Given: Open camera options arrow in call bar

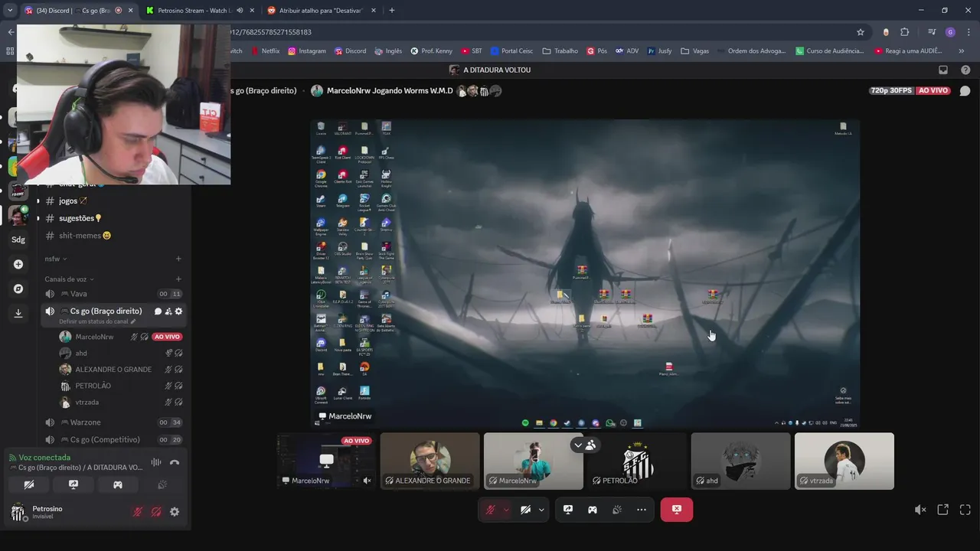Looking at the screenshot, I should click(541, 510).
